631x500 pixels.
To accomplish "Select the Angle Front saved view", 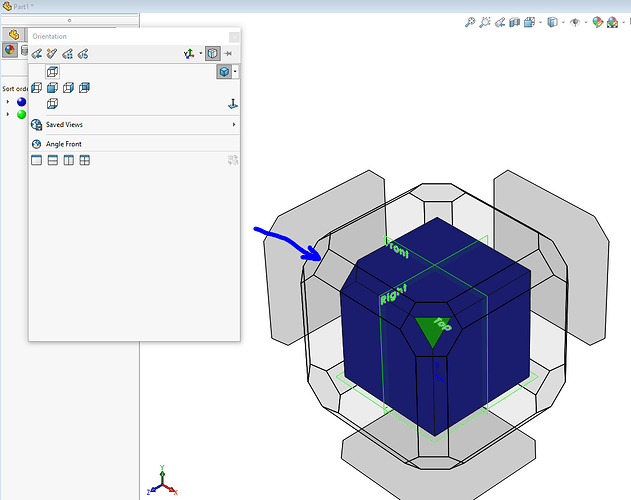I will click(64, 144).
